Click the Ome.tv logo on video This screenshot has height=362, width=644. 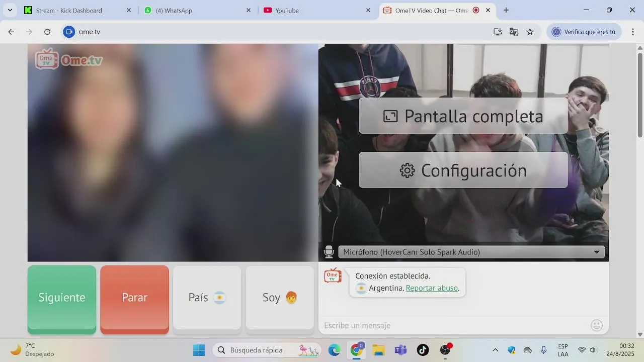pyautogui.click(x=69, y=59)
